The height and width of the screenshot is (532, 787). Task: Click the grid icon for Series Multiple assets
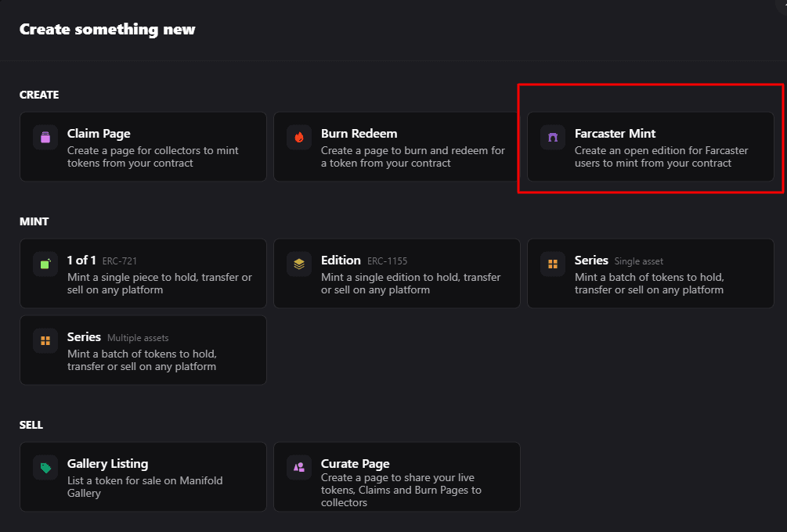click(45, 340)
